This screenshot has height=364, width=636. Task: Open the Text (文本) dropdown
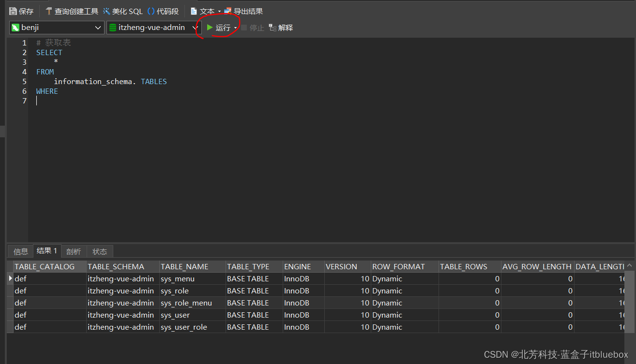[206, 11]
